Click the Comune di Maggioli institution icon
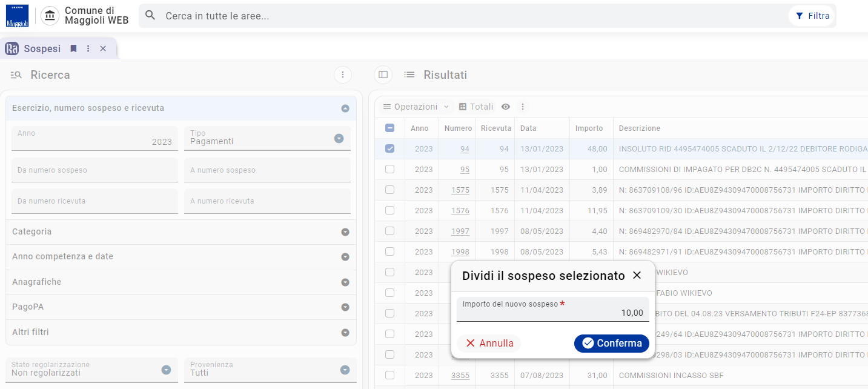The image size is (868, 389). [50, 16]
